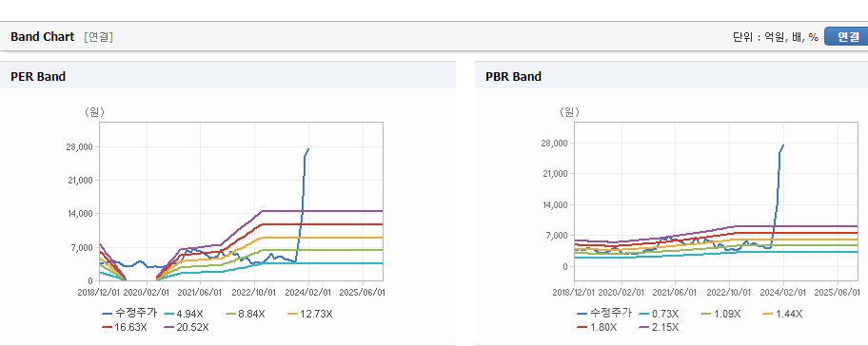Viewport: 868px width, 346px height.
Task: Toggle the 0.73X legend series
Action: click(x=658, y=314)
